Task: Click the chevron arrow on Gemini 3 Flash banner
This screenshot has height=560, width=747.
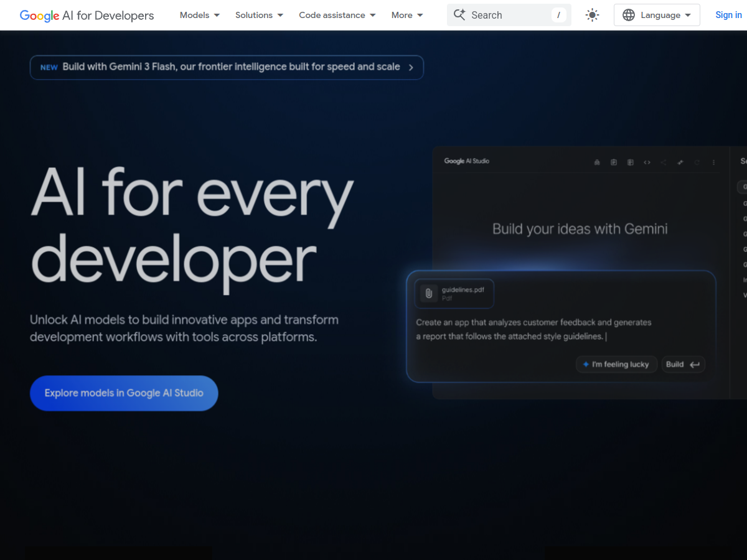Action: (411, 67)
